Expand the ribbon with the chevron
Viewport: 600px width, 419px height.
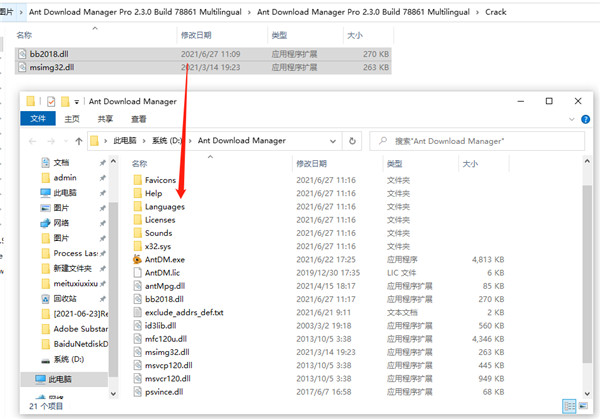click(x=572, y=119)
